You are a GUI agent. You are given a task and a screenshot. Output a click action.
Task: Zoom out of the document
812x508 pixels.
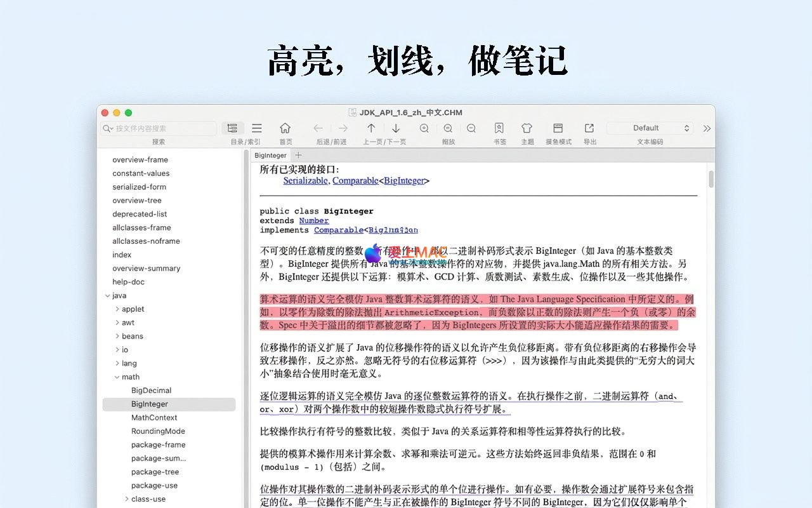pyautogui.click(x=471, y=128)
